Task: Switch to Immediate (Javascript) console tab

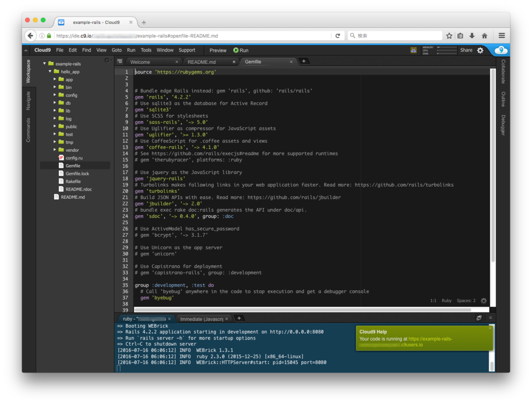Action: 203,319
